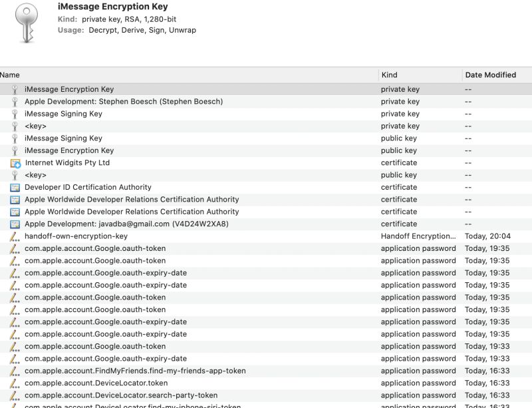Screen dimensions: 532x408
Task: Click key icon of iMessage Encryption Key public key row
Action: point(15,150)
